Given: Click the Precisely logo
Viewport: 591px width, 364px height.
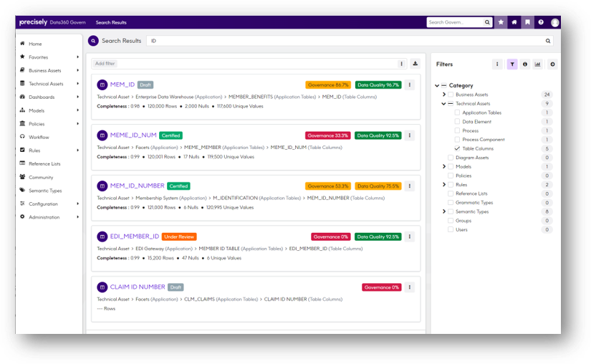Looking at the screenshot, I should point(33,22).
